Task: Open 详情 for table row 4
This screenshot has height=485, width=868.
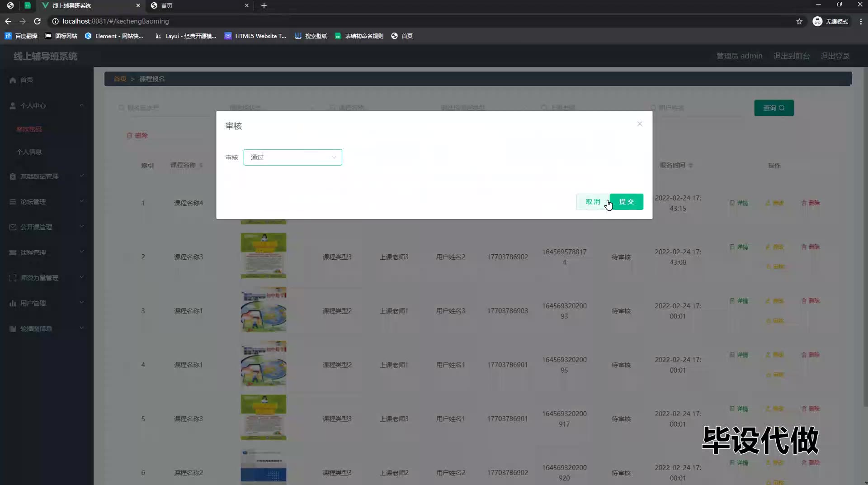Action: [739, 355]
